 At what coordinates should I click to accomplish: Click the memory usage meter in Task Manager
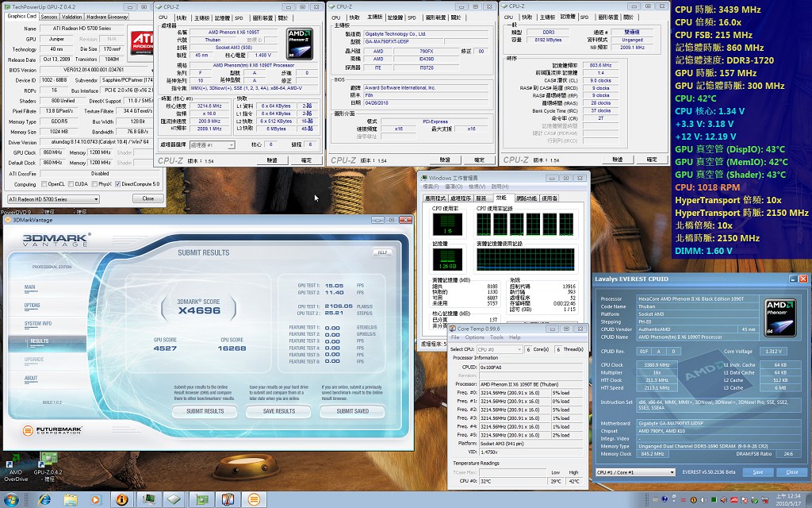(447, 260)
